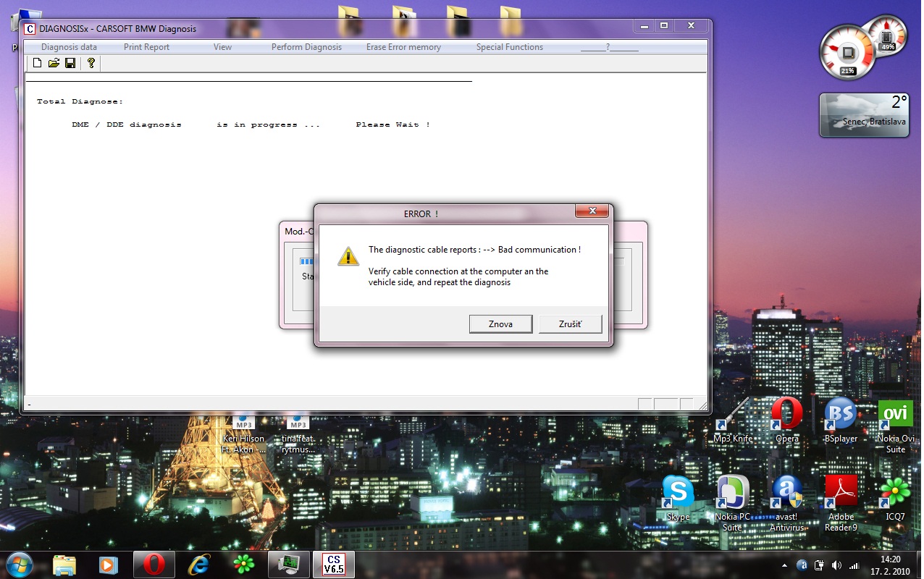Open the avast! Antivirus desktop shortcut
This screenshot has height=579, width=924.
pos(786,504)
